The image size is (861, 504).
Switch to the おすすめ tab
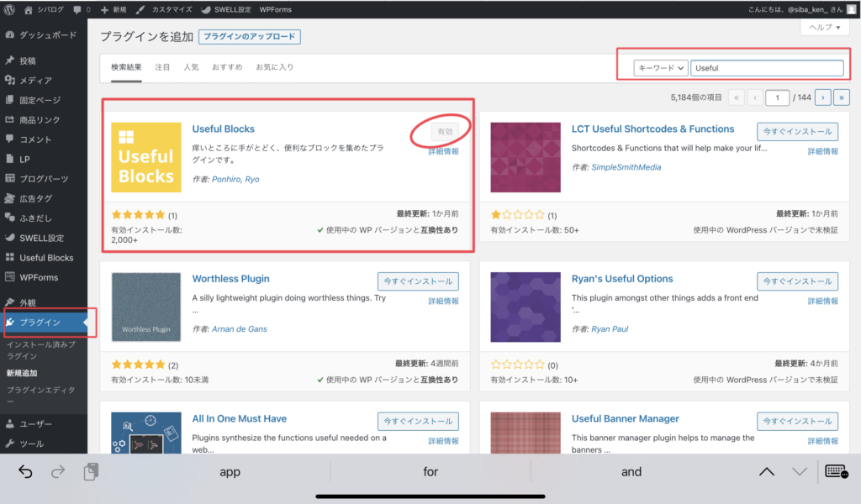tap(227, 67)
